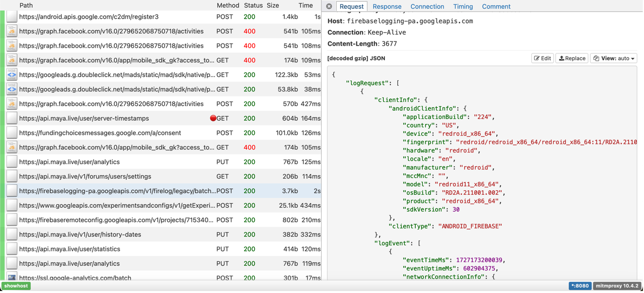Close the flow detail panel

point(329,6)
